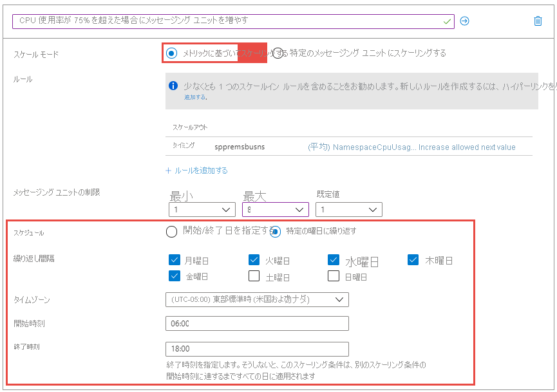Click the sppremsbusns resource name

240,147
